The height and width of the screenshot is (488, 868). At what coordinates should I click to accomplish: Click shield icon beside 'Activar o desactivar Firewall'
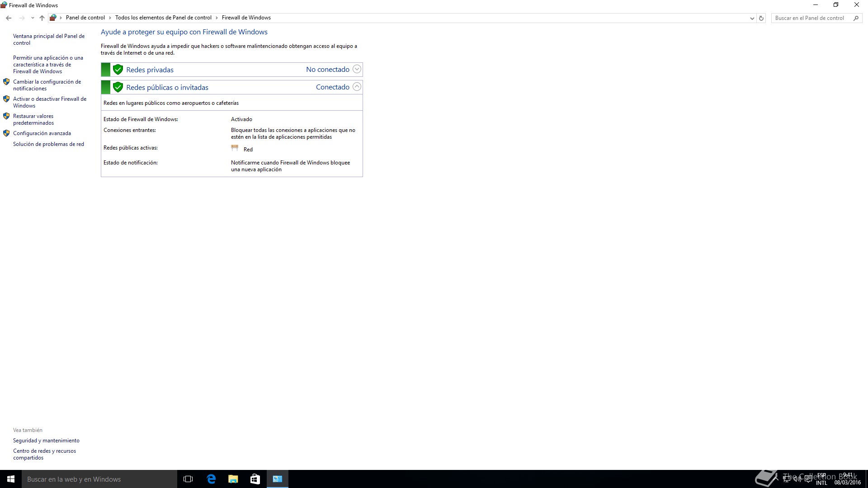pos(6,99)
